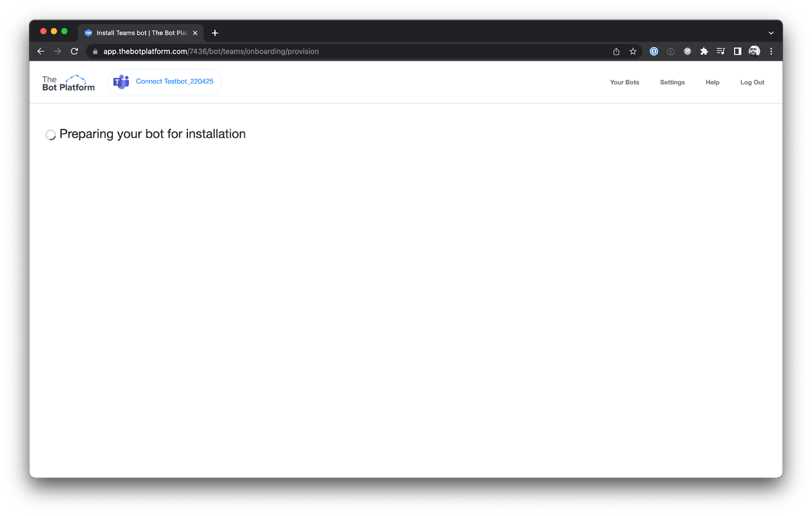The width and height of the screenshot is (812, 516).
Task: Close the Install Teams bot tab
Action: point(195,33)
